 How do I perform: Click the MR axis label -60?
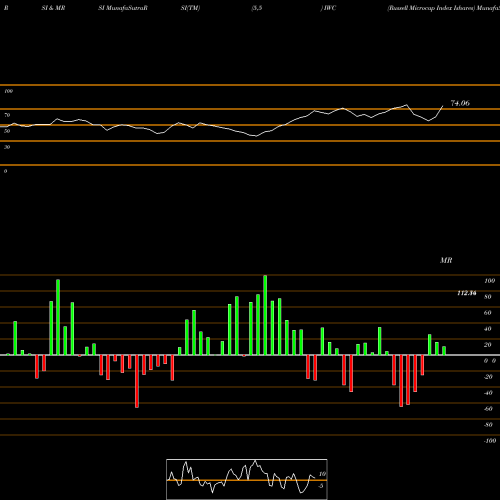(x=488, y=409)
